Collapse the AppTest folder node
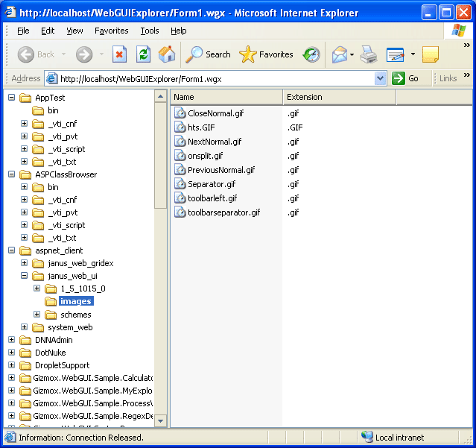 (11, 98)
